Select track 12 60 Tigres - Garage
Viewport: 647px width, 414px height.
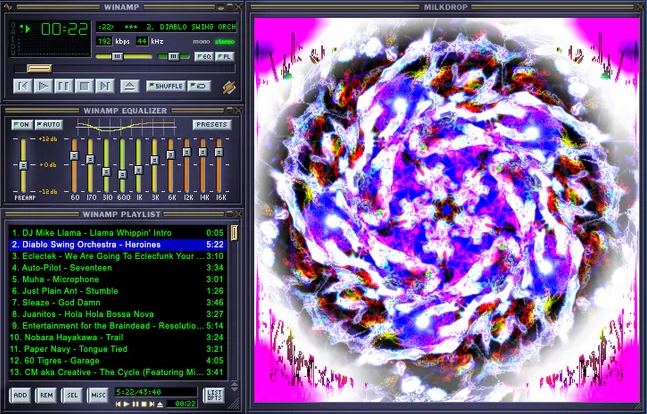118,360
